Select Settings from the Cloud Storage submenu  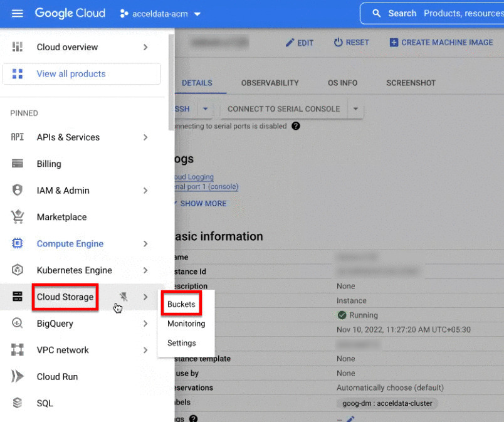(182, 343)
